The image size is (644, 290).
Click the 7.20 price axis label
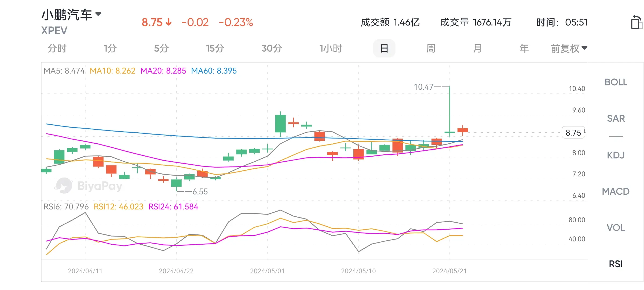point(579,174)
